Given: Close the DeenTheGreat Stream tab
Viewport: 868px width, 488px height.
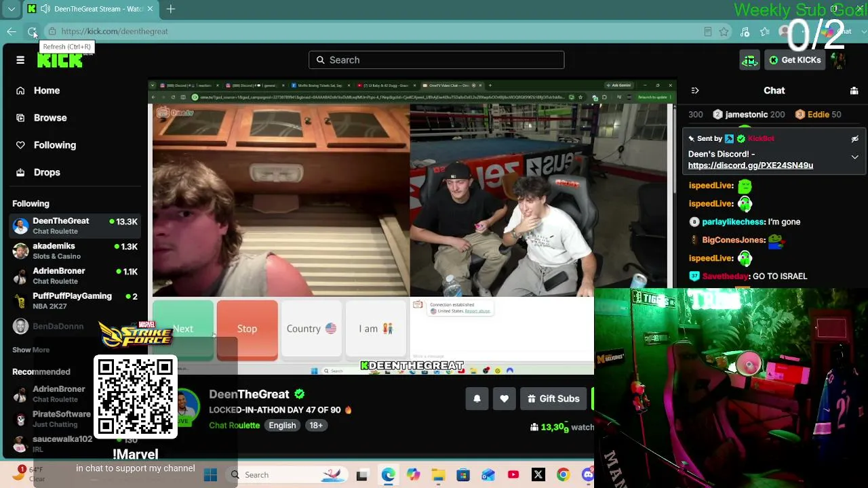Looking at the screenshot, I should click(150, 9).
